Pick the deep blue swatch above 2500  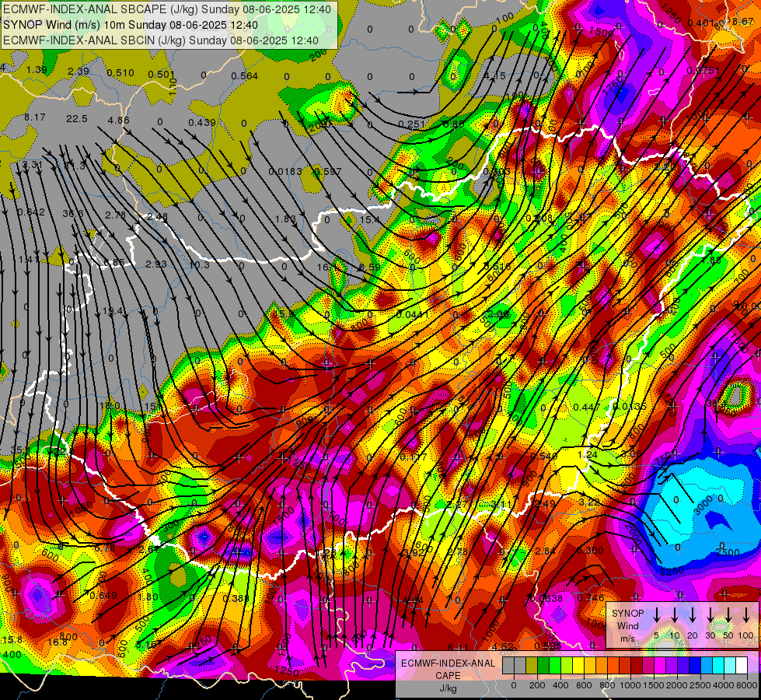(694, 666)
